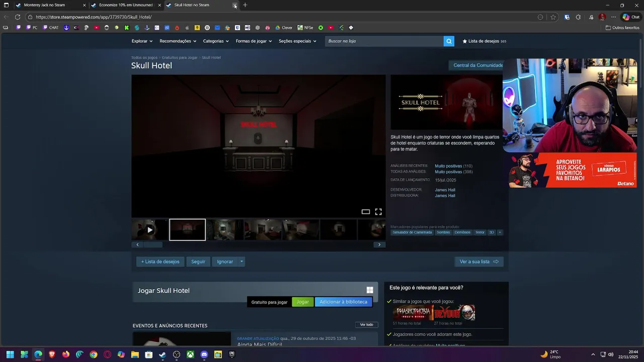The height and width of the screenshot is (362, 644).
Task: Click Adicionar à biblioteca button
Action: (x=344, y=302)
